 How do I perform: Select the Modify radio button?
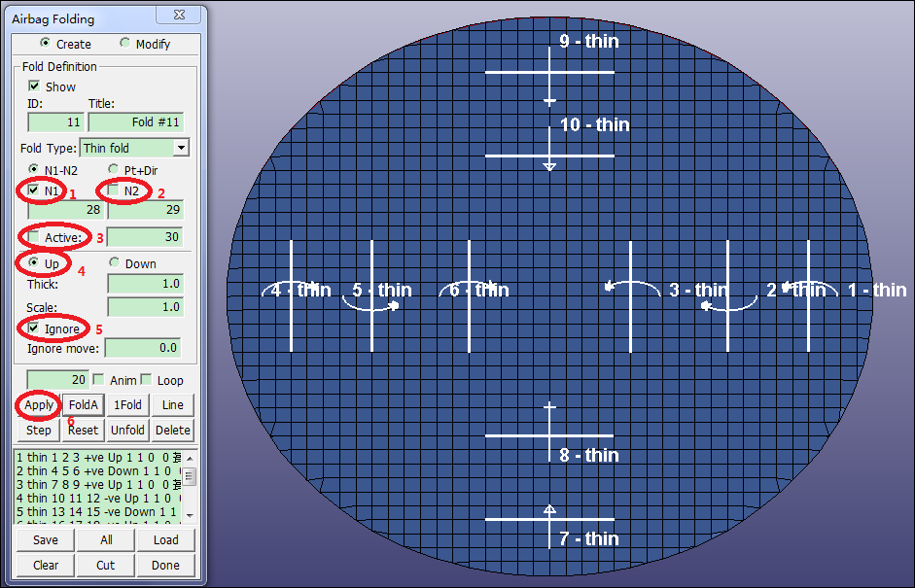pyautogui.click(x=124, y=44)
